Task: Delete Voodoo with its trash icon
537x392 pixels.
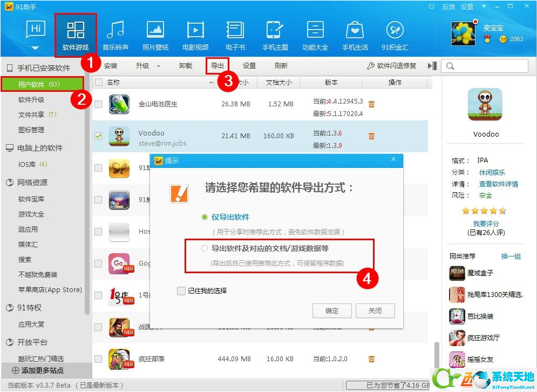Action: click(371, 136)
